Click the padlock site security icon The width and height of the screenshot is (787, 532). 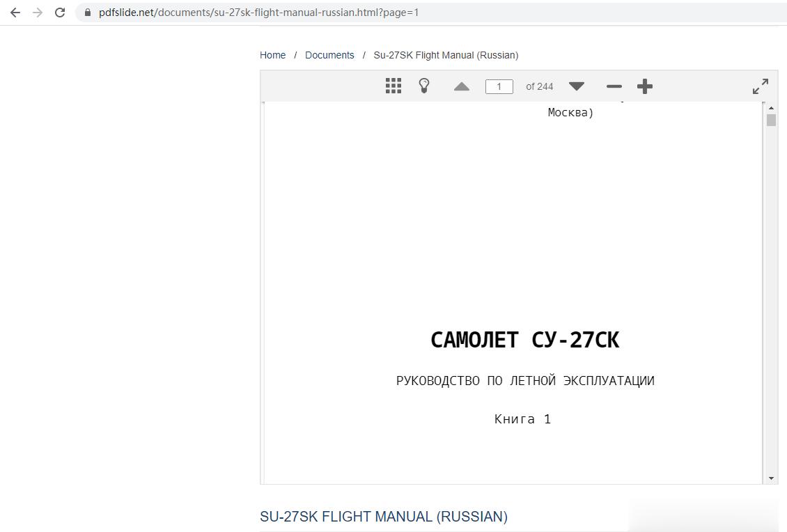pos(88,13)
